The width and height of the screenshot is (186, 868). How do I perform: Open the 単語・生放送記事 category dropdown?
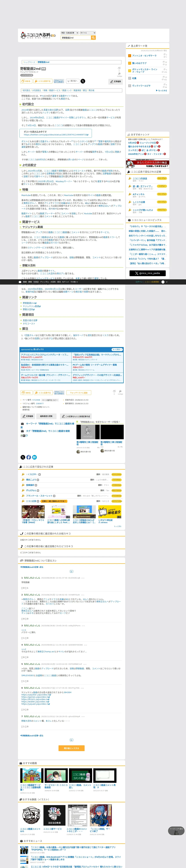coord(70,33)
